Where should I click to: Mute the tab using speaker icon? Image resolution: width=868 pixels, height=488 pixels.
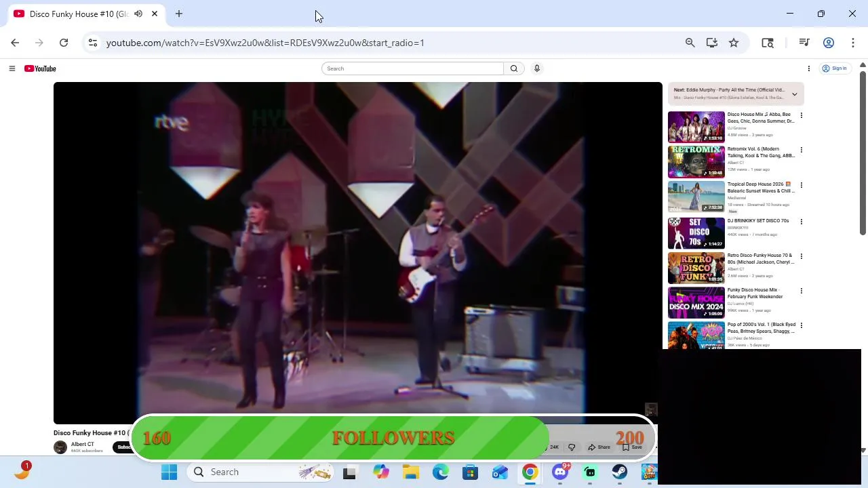pyautogui.click(x=138, y=14)
